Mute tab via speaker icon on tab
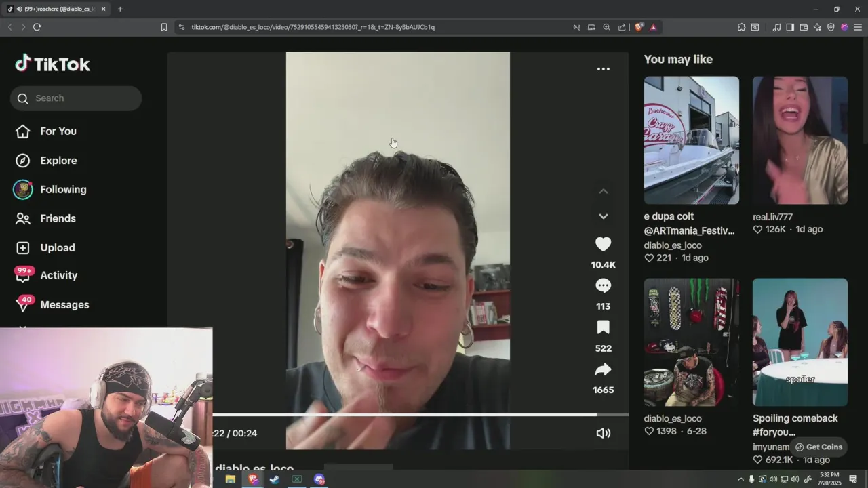This screenshot has width=868, height=488. [19, 9]
